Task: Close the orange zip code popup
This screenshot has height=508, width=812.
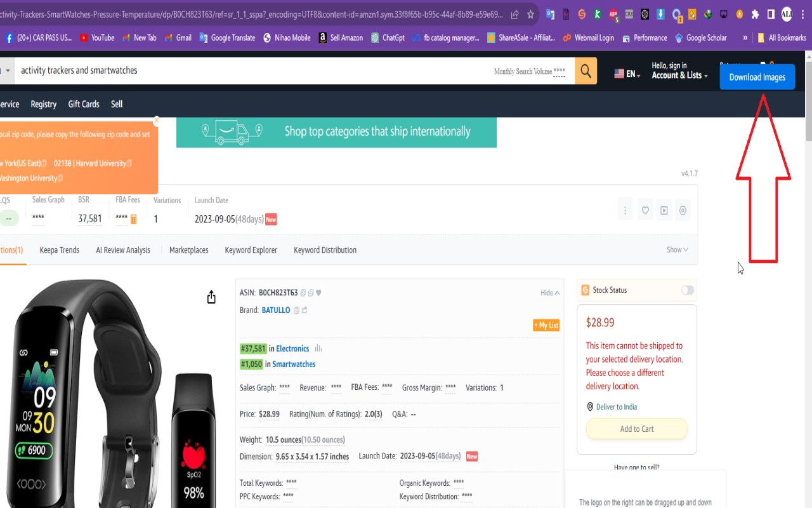Action: pyautogui.click(x=156, y=120)
